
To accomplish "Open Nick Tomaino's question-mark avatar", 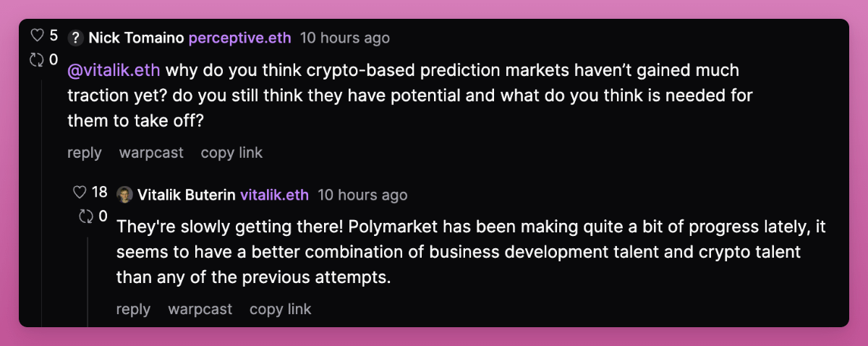I will tap(75, 38).
